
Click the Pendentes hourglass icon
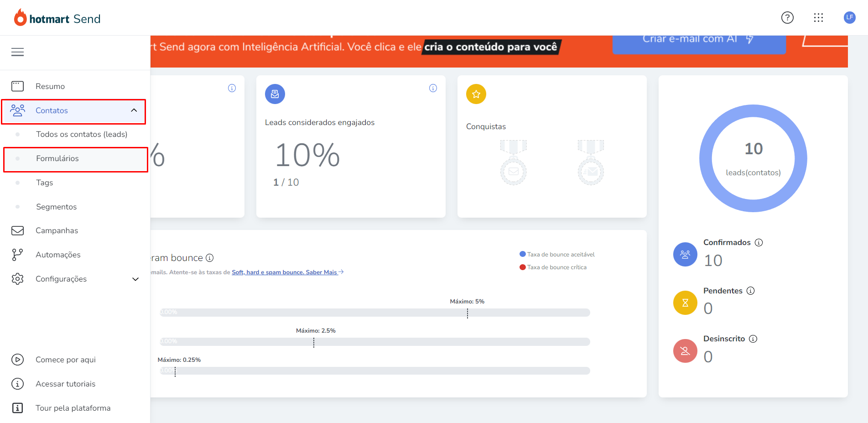[x=685, y=303]
